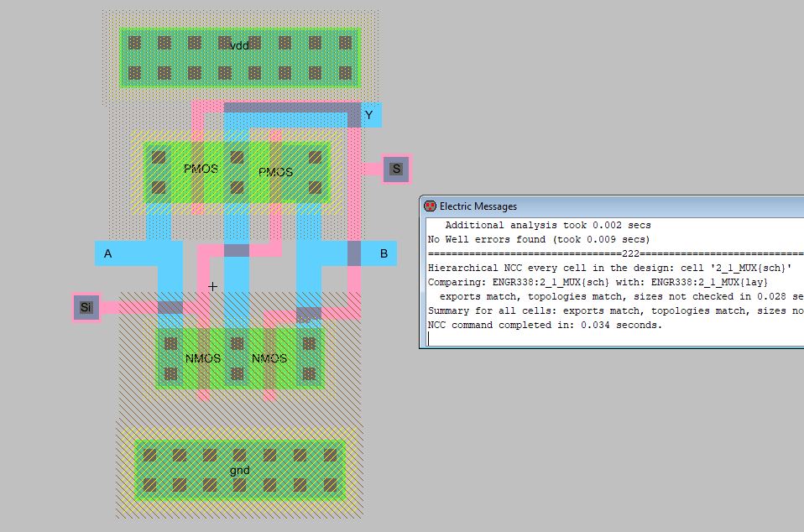
Task: Click the 'Additional analysis took' message line
Action: point(547,225)
